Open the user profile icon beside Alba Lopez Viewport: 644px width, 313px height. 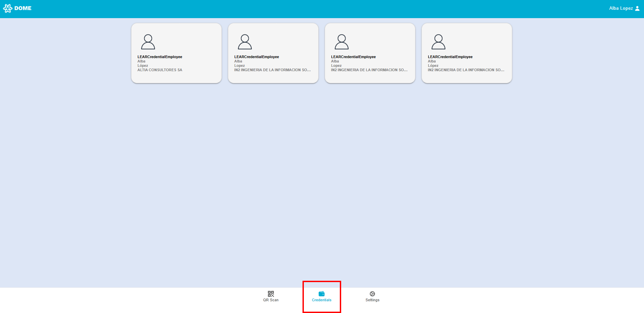[x=637, y=8]
